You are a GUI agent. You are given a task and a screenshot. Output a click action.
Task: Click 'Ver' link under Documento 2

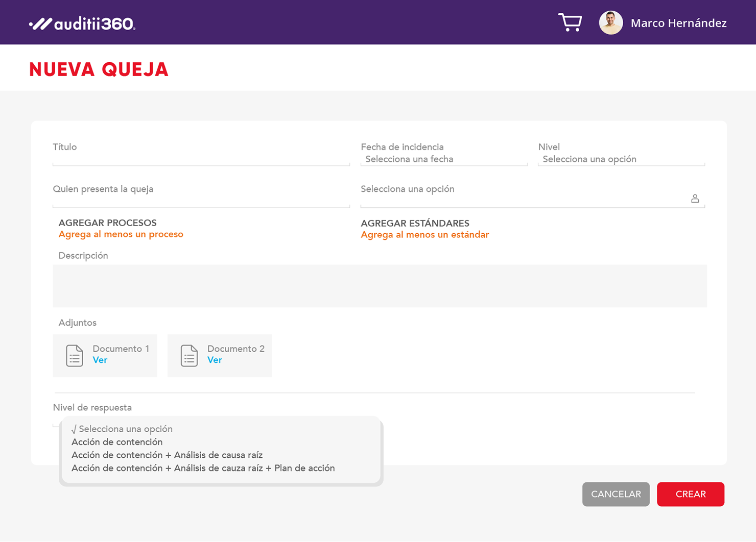tap(215, 360)
